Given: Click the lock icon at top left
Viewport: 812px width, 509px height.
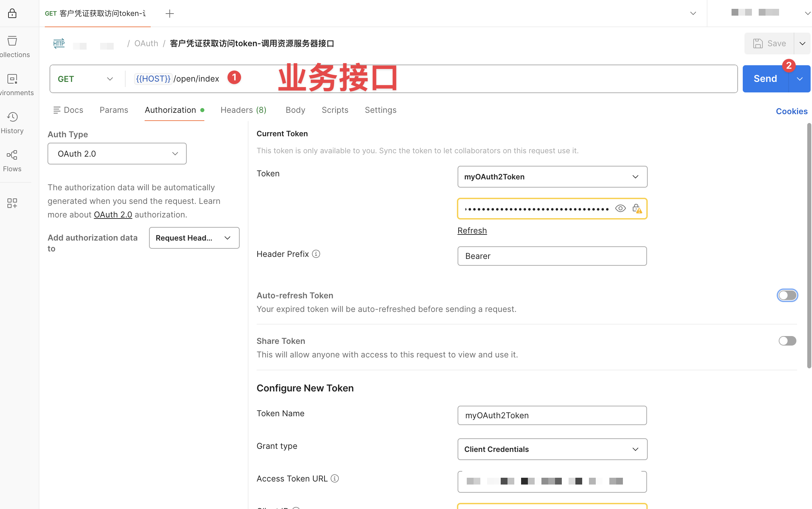Looking at the screenshot, I should click(12, 13).
